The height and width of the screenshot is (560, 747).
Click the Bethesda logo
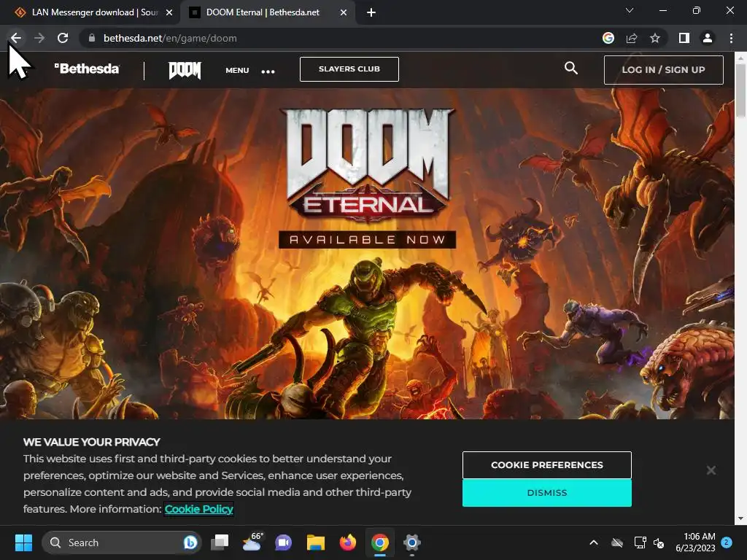pos(87,69)
